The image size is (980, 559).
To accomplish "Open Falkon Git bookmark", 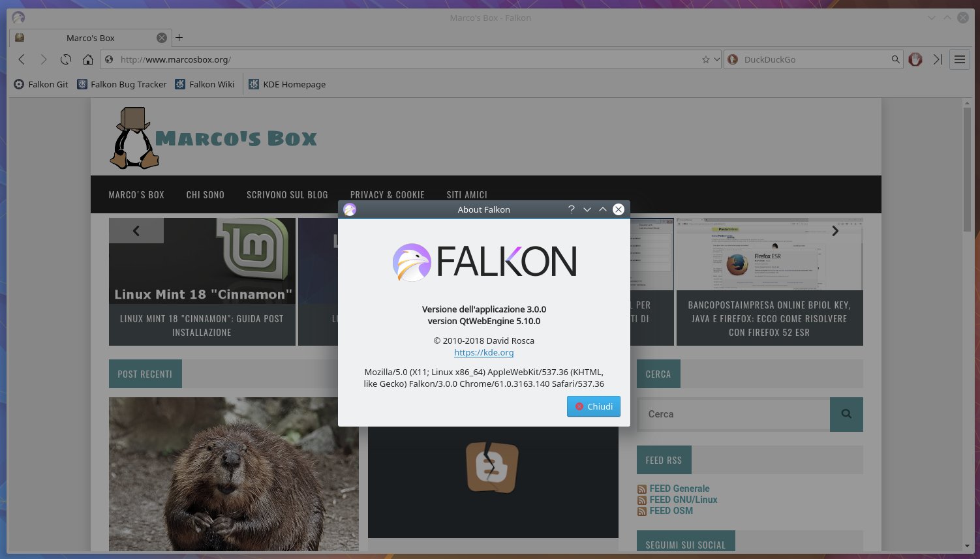I will coord(41,84).
